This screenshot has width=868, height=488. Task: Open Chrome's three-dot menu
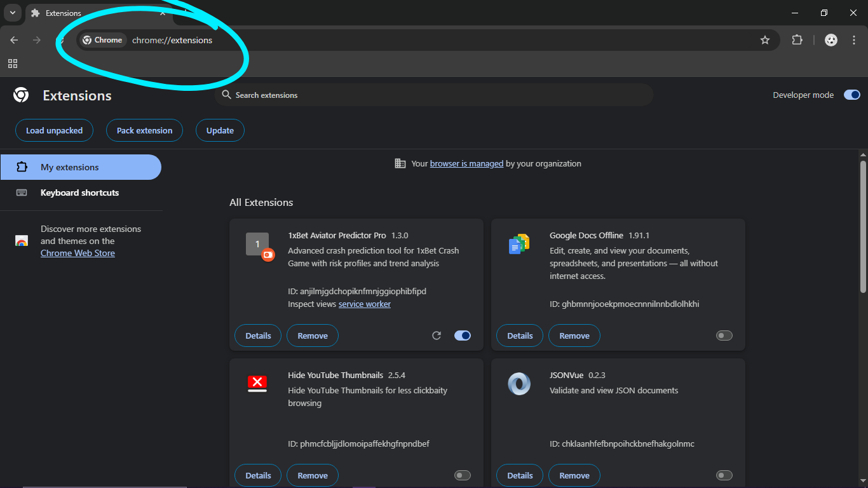pyautogui.click(x=854, y=40)
